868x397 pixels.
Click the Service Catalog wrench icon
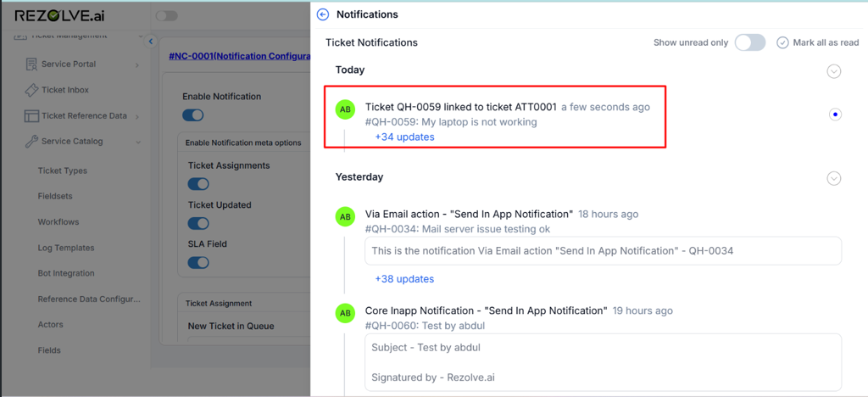[x=32, y=142]
